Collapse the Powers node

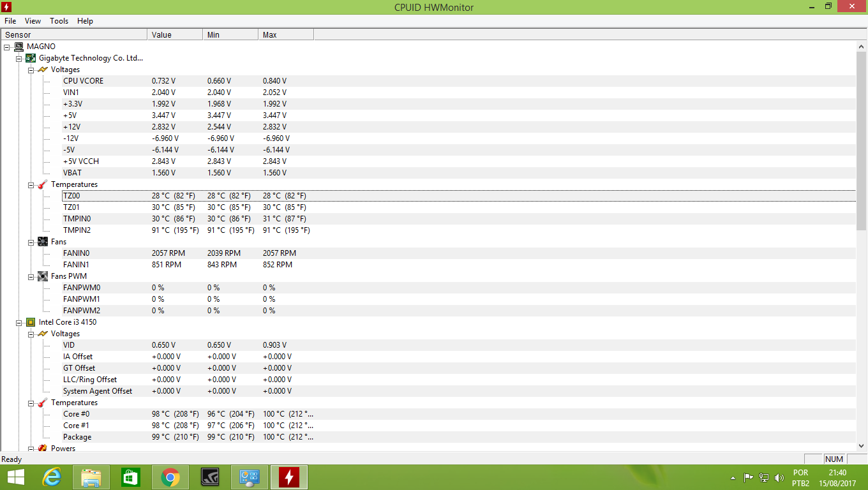(31, 449)
